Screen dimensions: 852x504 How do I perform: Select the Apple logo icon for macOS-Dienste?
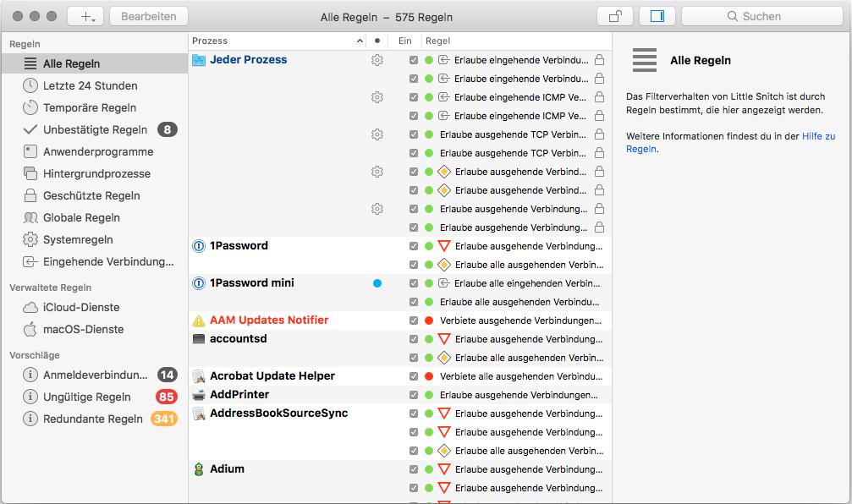(x=30, y=329)
